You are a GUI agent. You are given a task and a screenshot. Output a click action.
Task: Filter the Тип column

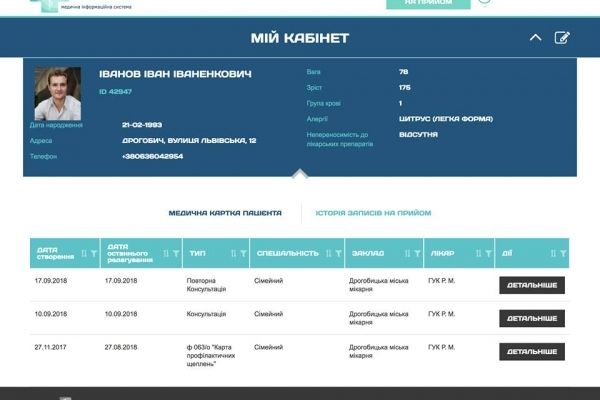[x=240, y=254]
